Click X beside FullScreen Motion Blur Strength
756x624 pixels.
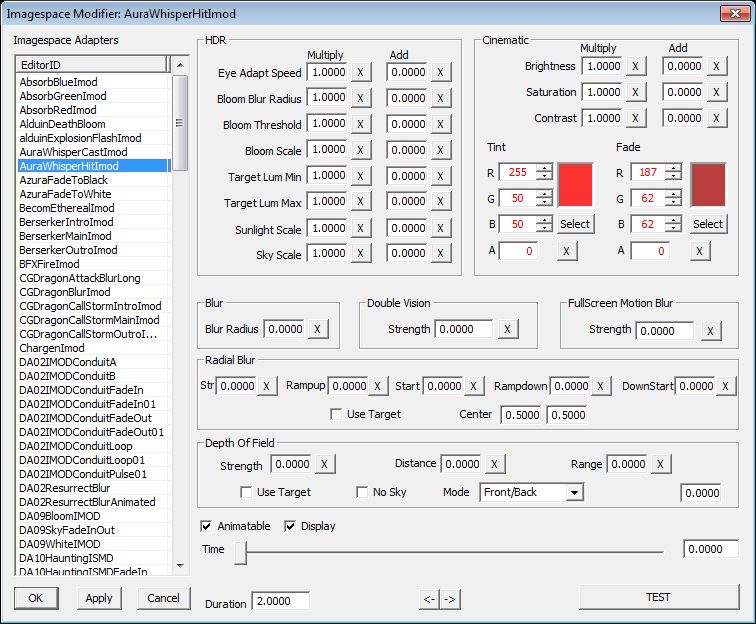[710, 331]
